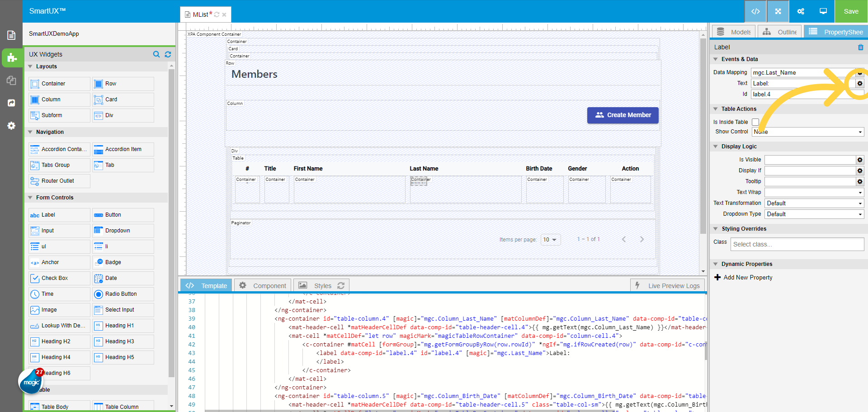Viewport: 868px width, 412px height.
Task: Open the settings gear at sidebar bottom
Action: [x=11, y=126]
